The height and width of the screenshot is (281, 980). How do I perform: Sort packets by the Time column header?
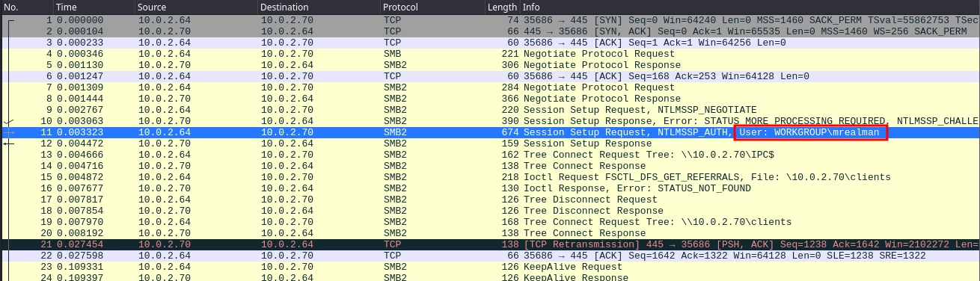tap(94, 7)
